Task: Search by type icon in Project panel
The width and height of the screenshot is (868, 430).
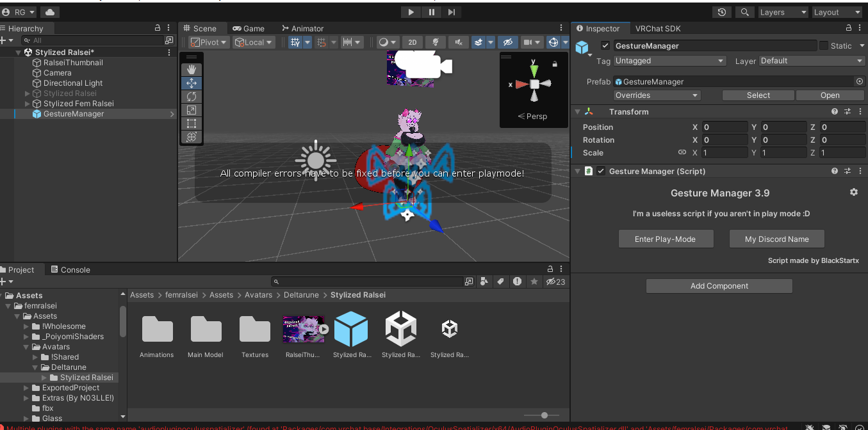Action: click(x=484, y=282)
